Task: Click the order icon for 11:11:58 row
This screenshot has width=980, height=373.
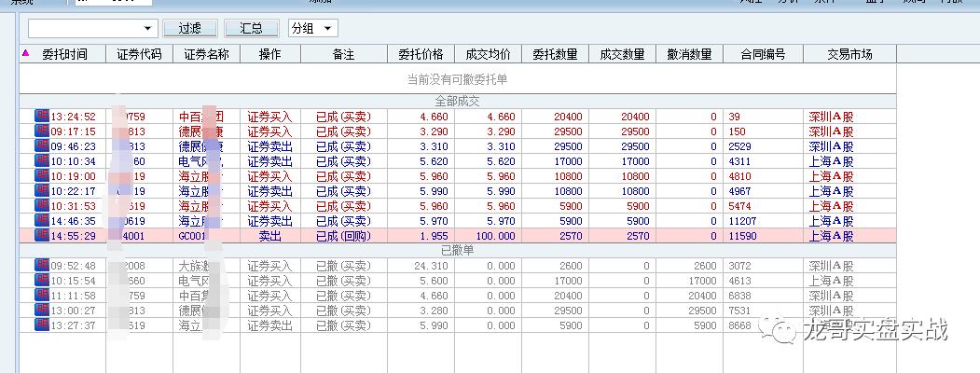Action: (x=41, y=295)
